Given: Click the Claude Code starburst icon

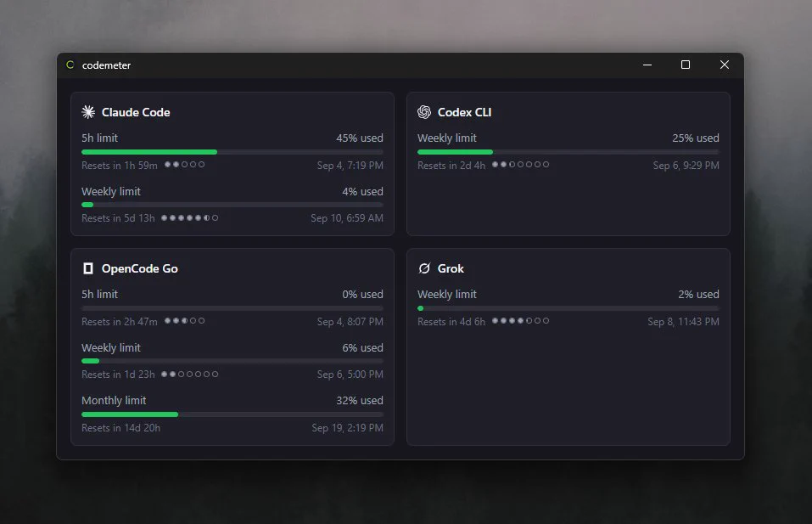Looking at the screenshot, I should 88,112.
